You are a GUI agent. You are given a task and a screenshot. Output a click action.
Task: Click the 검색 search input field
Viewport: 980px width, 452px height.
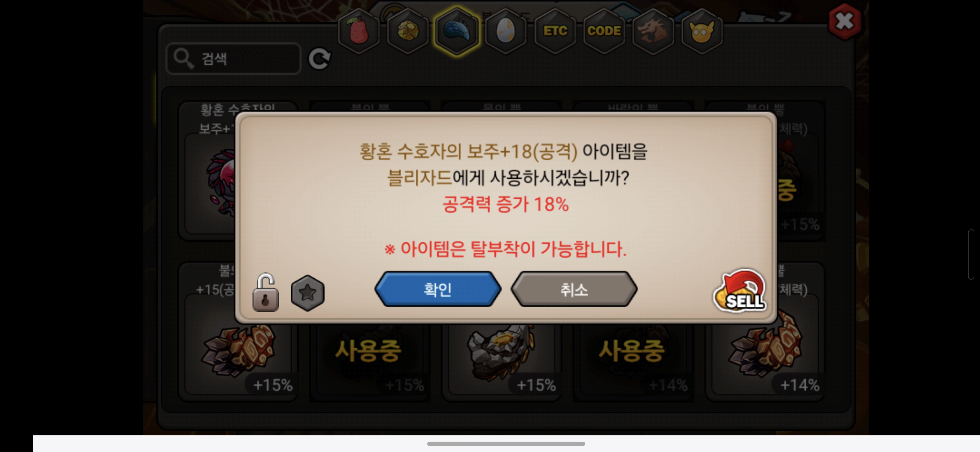[234, 59]
